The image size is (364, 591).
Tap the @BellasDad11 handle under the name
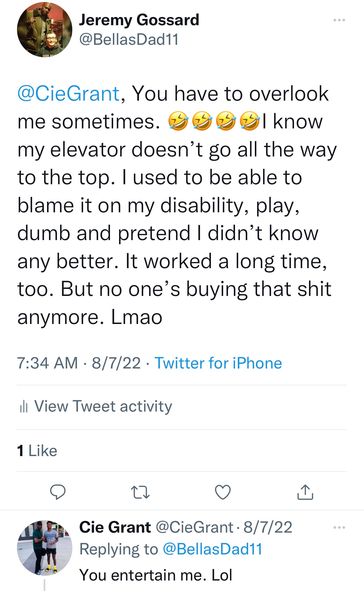129,39
